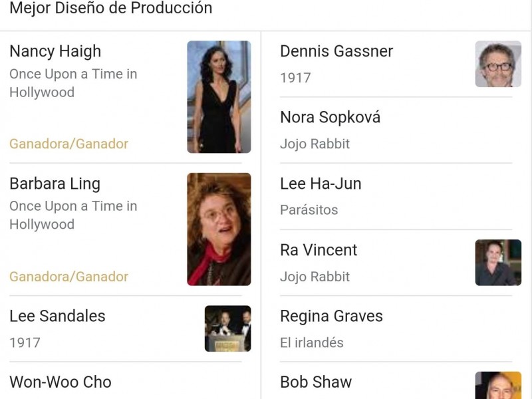The width and height of the screenshot is (532, 399).
Task: Click the Parásitos film title
Action: [309, 210]
